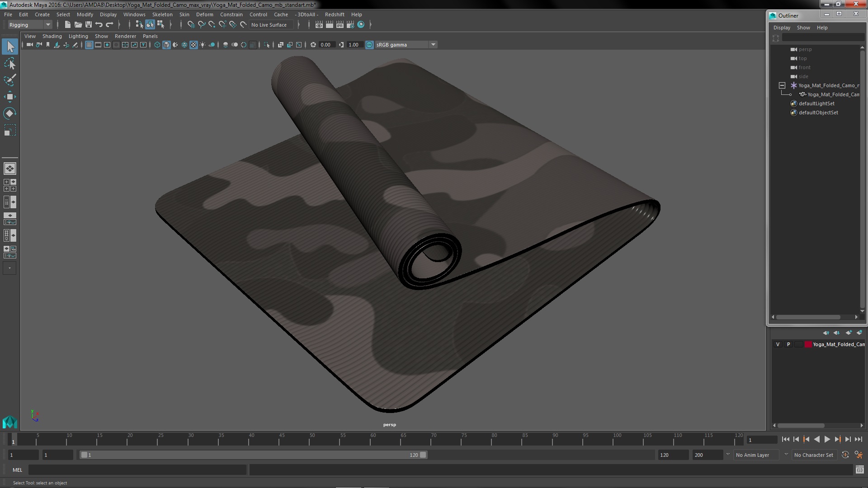868x488 pixels.
Task: Play the animation forwards
Action: [827, 439]
